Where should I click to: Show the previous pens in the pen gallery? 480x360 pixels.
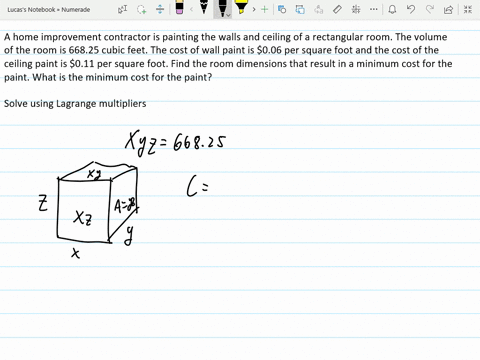(x=191, y=9)
